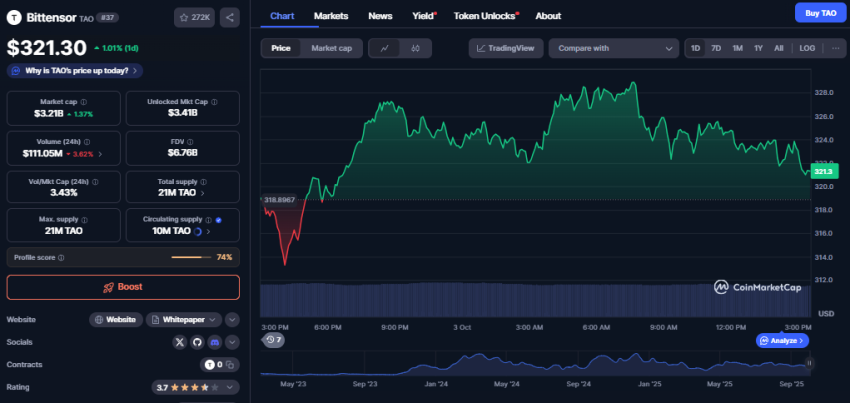Click the share icon beside the watchlist count
This screenshot has width=850, height=403.
[x=229, y=17]
